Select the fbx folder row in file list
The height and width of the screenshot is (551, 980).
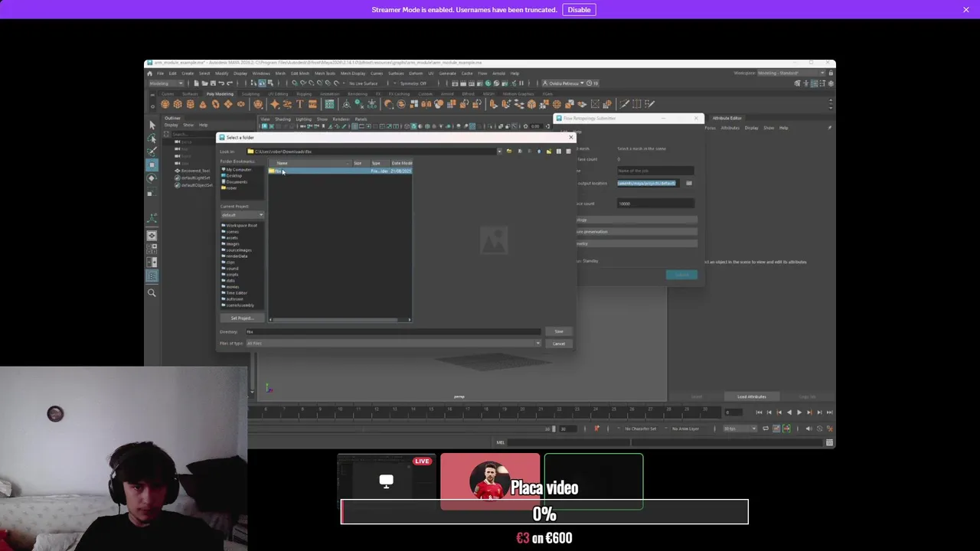click(340, 171)
